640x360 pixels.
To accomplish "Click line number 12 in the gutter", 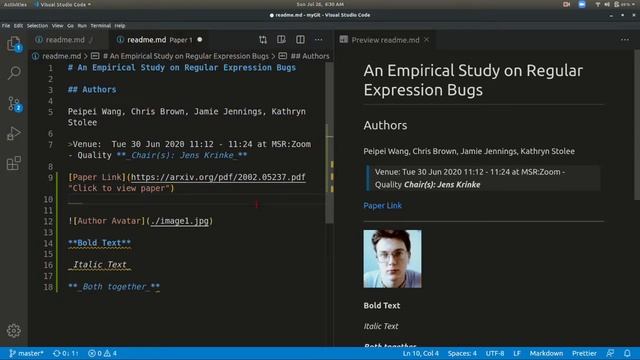I will point(48,221).
